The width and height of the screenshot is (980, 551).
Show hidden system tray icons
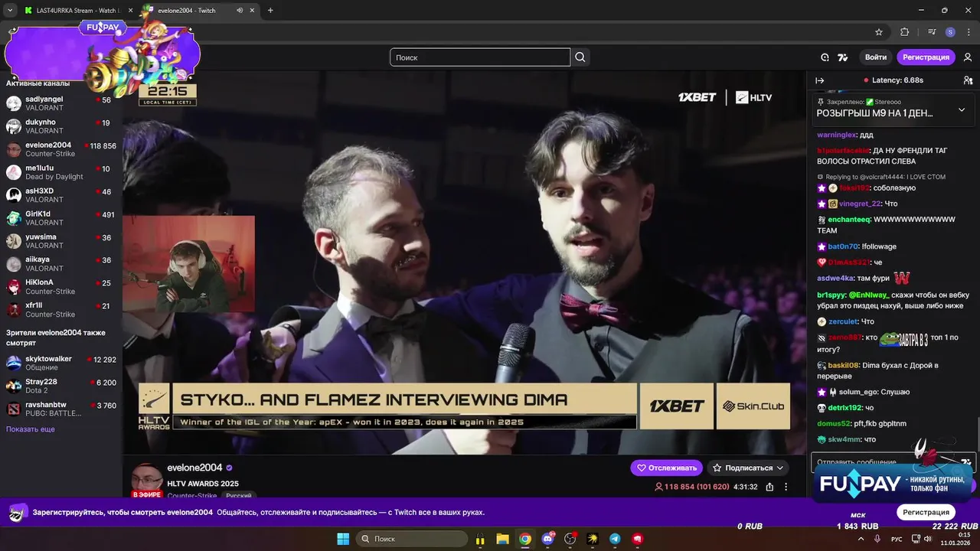tap(861, 539)
